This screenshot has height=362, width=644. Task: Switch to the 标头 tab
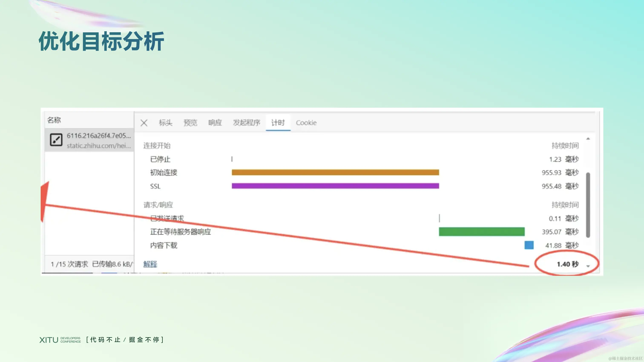click(x=165, y=123)
